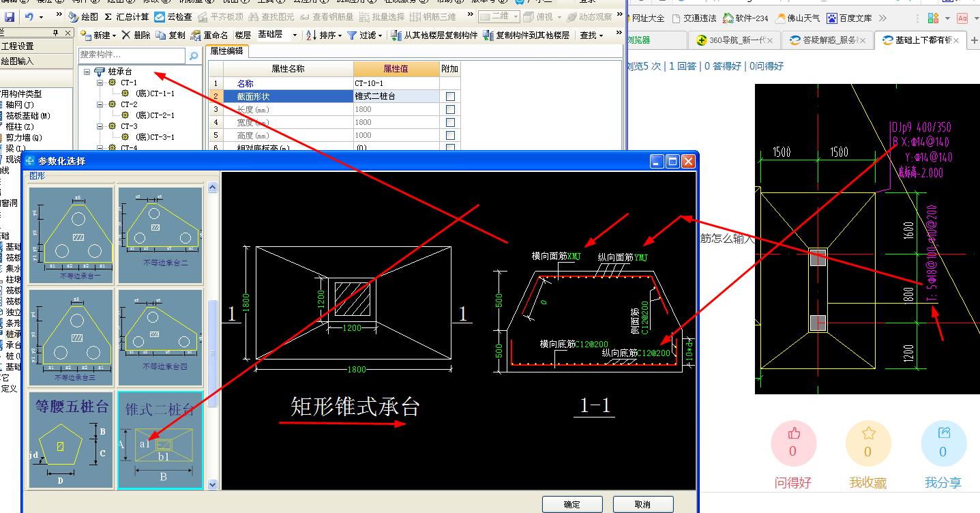Click shape list scroll down arrow
This screenshot has height=513, width=980.
pos(212,484)
